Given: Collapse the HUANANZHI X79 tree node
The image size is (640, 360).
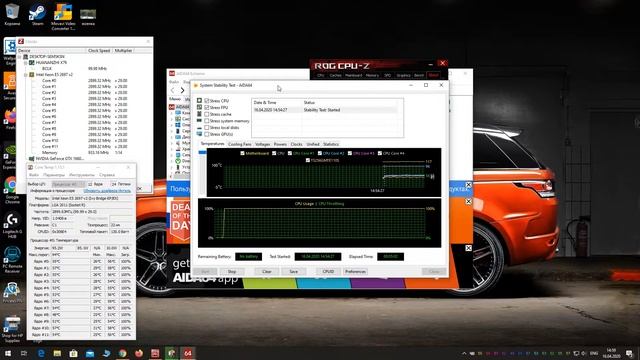Looking at the screenshot, I should pyautogui.click(x=26, y=63).
